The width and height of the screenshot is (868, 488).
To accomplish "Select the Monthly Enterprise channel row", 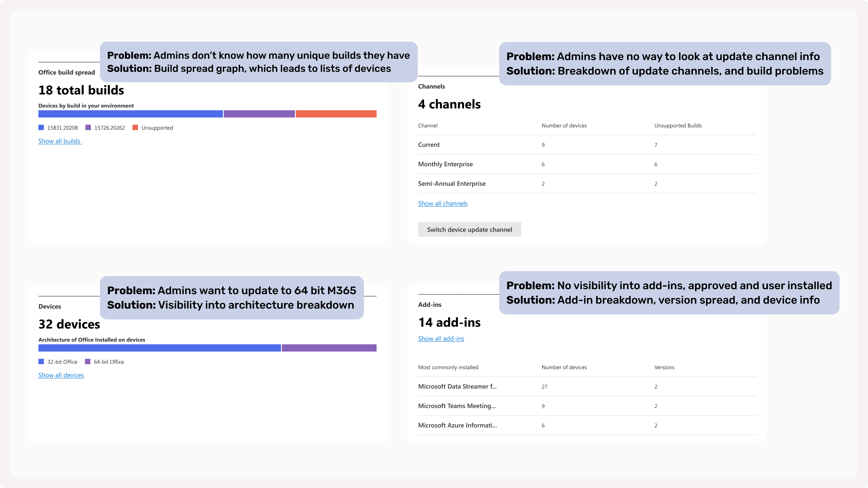I will [445, 164].
